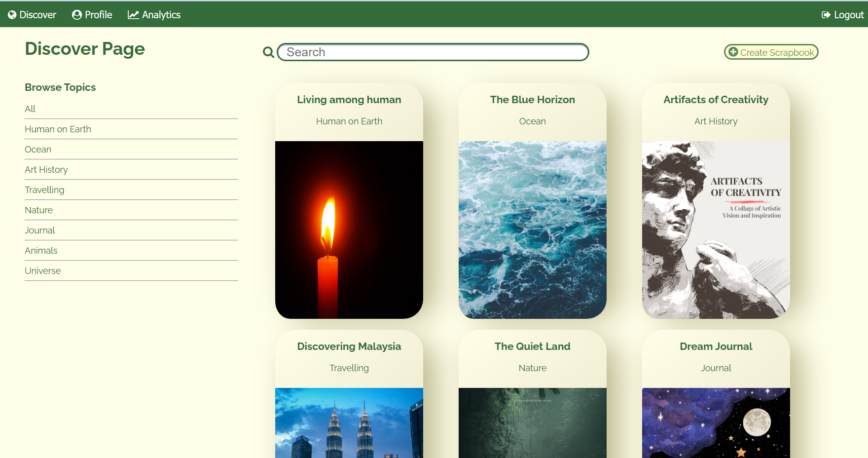Screen dimensions: 868x458
Task: Click the search magnifier icon
Action: point(268,52)
